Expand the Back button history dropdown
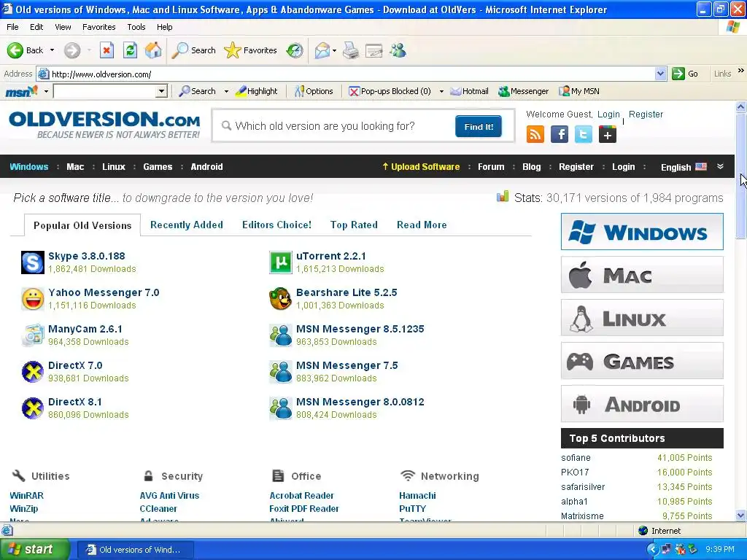Viewport: 747px width, 560px height. click(x=52, y=50)
